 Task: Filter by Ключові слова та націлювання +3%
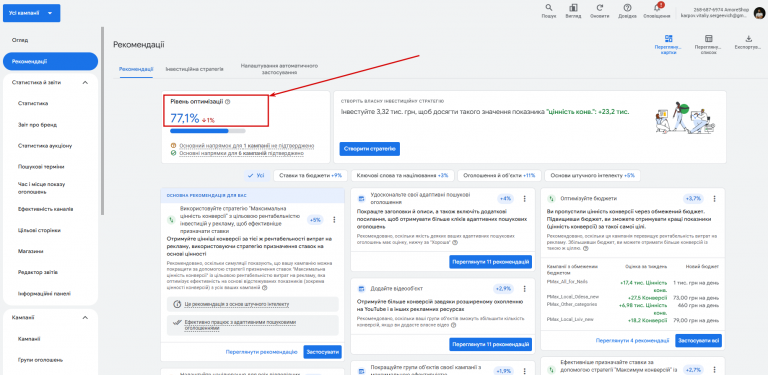pos(403,175)
